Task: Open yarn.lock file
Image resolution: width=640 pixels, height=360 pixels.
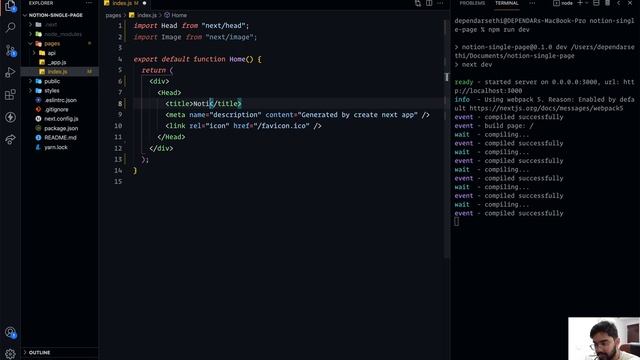Action: [x=56, y=147]
